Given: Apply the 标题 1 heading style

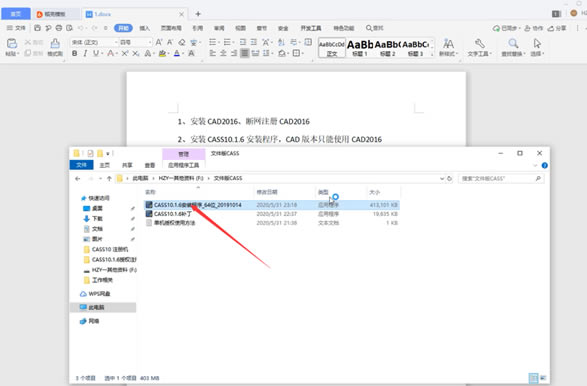Looking at the screenshot, I should pos(360,48).
